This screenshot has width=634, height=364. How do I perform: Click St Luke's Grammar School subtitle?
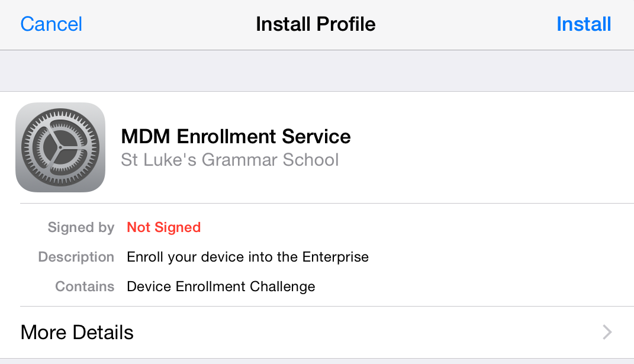[230, 160]
